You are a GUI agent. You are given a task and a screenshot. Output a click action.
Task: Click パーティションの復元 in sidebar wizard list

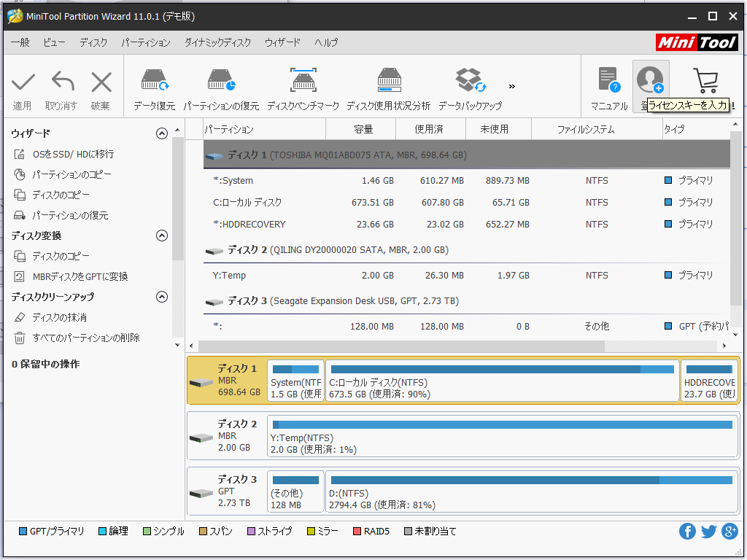click(61, 216)
